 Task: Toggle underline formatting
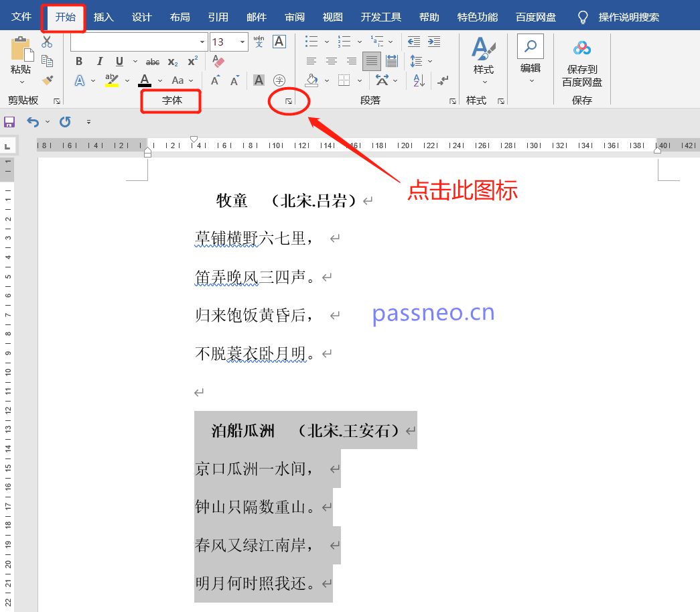click(119, 61)
